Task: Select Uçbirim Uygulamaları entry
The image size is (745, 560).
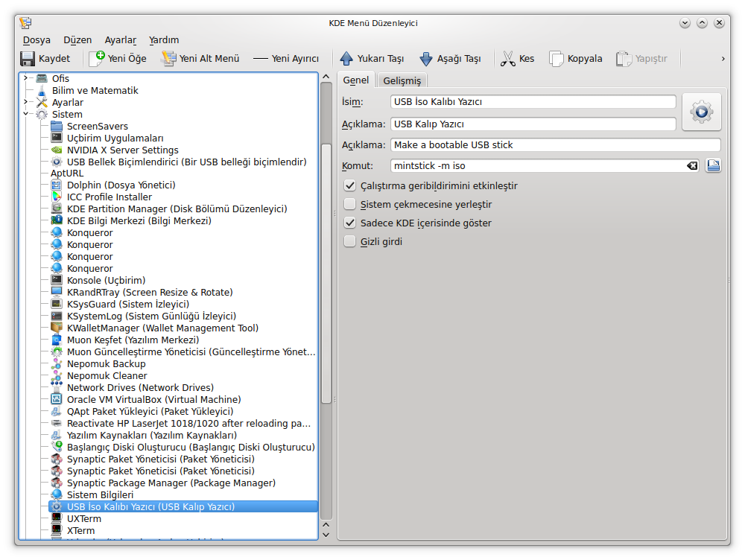Action: (115, 139)
